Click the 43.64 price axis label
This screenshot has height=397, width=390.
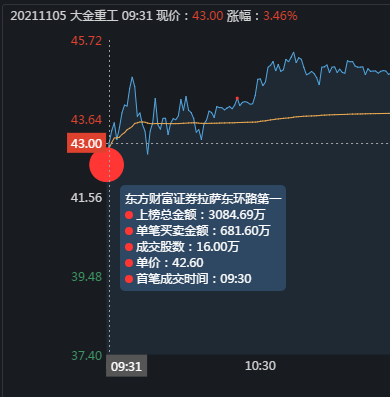pos(86,120)
